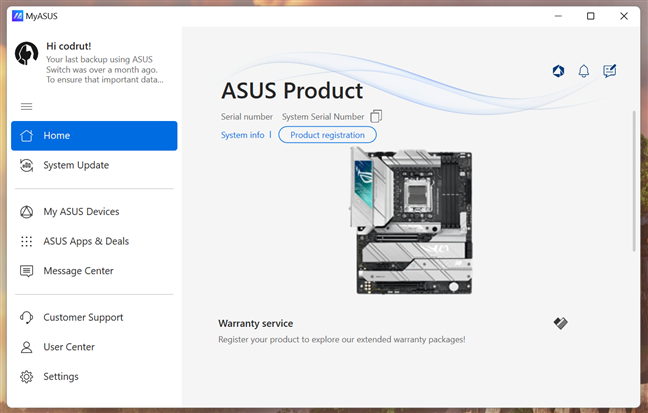
Task: Open notifications bell icon
Action: (584, 71)
